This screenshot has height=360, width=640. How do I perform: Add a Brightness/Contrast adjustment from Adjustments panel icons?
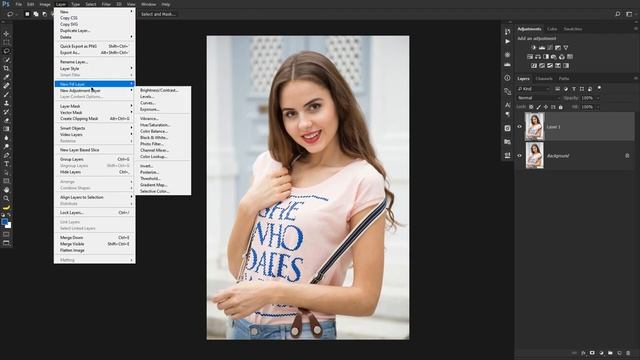pyautogui.click(x=533, y=48)
